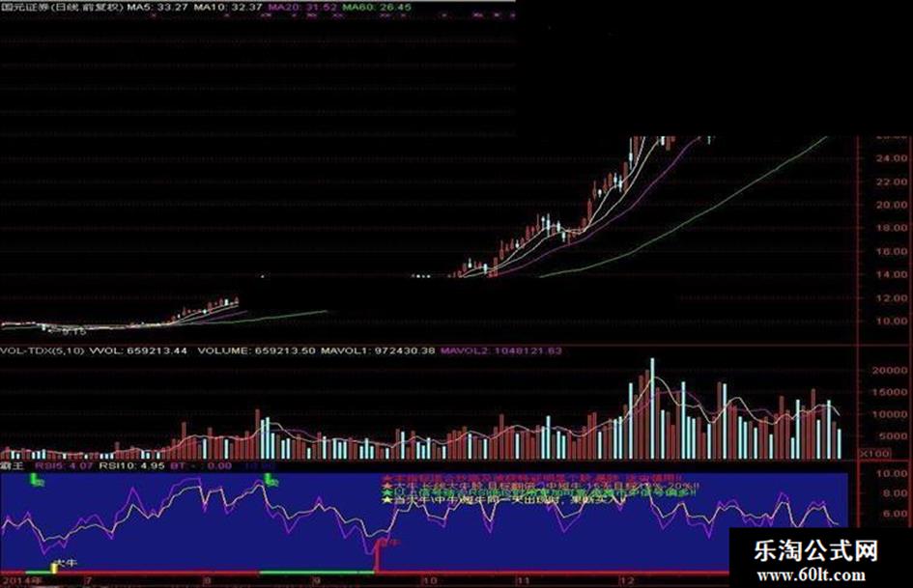
Task: Select the purple MA20 indicator label
Action: pos(301,7)
